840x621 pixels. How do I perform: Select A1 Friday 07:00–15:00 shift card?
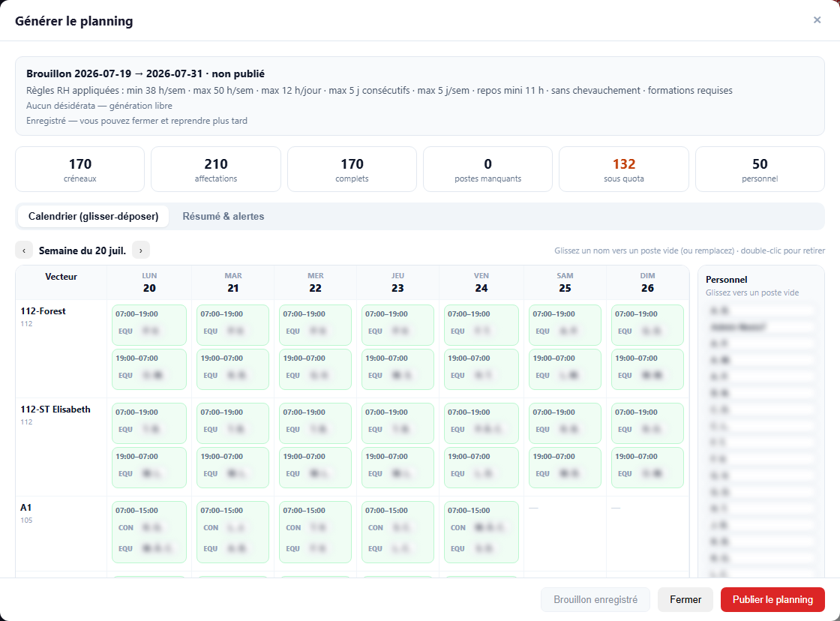[x=481, y=532]
